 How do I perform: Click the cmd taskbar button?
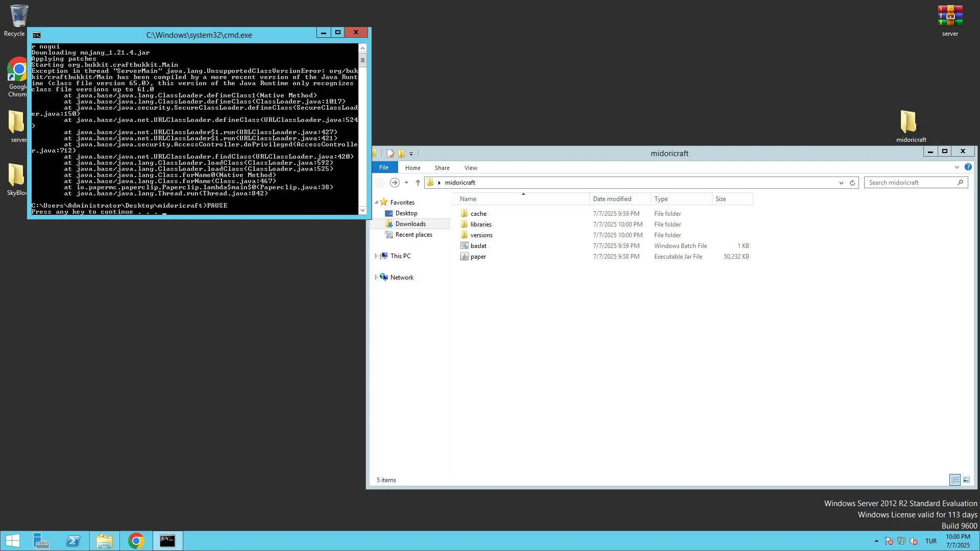click(x=167, y=541)
